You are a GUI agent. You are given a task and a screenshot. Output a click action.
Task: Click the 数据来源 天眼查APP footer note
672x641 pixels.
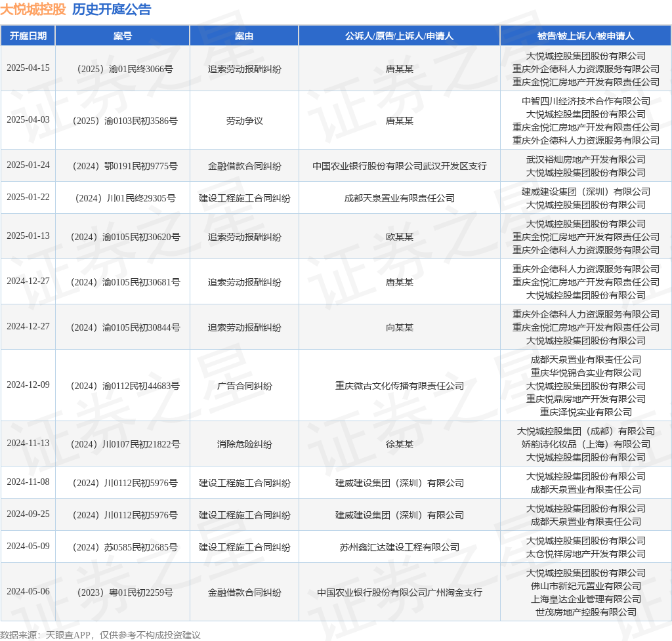100,635
